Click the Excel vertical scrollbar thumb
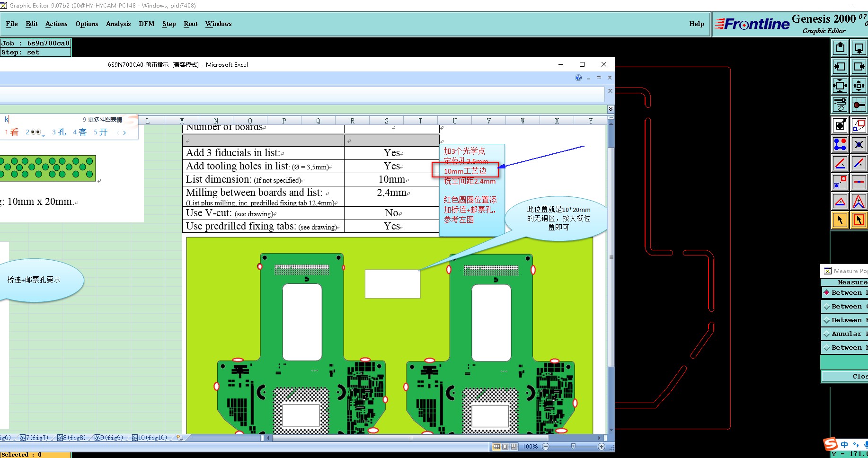This screenshot has width=868, height=458. pyautogui.click(x=611, y=257)
